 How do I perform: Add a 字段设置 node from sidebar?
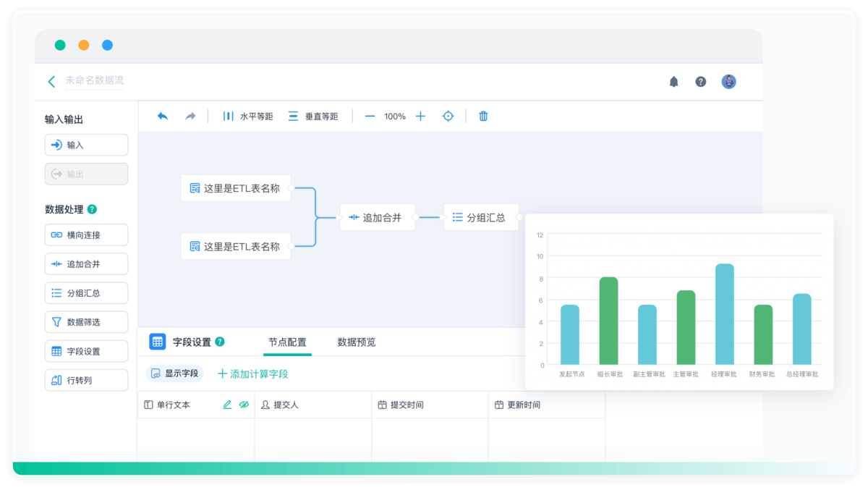[86, 351]
